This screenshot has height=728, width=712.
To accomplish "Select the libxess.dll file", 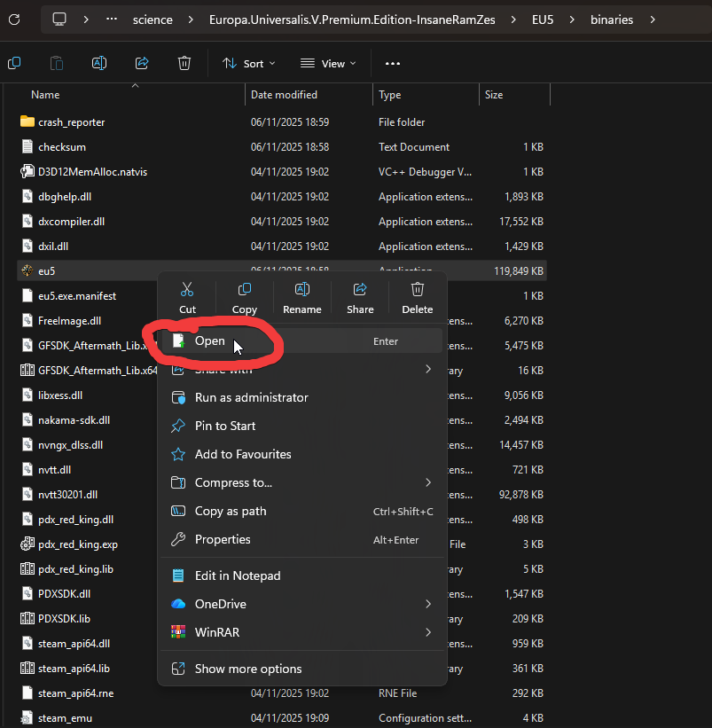I will click(60, 395).
